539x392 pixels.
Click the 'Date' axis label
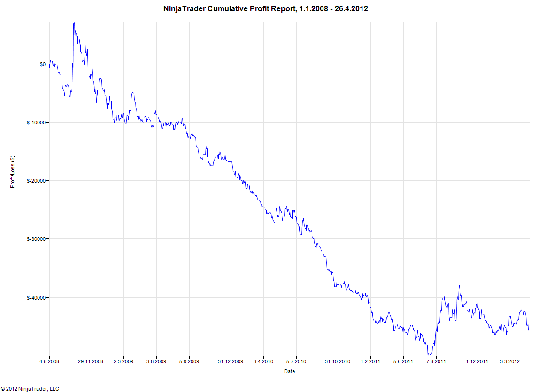tap(289, 371)
